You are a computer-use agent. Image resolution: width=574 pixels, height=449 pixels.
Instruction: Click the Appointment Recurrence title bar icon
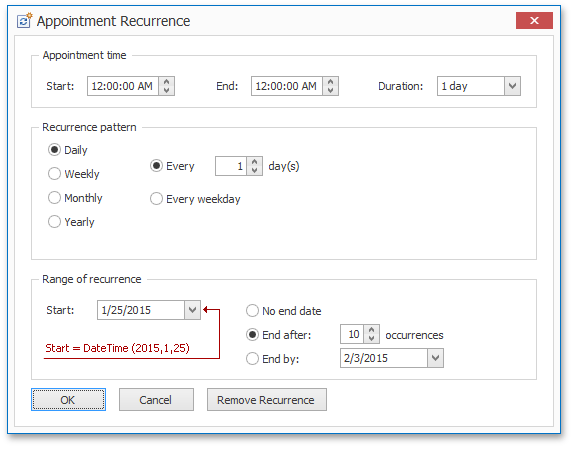click(25, 20)
